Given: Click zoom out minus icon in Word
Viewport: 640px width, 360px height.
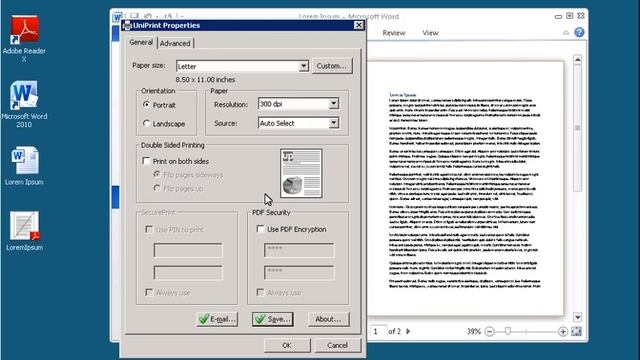Looking at the screenshot, I should click(489, 331).
